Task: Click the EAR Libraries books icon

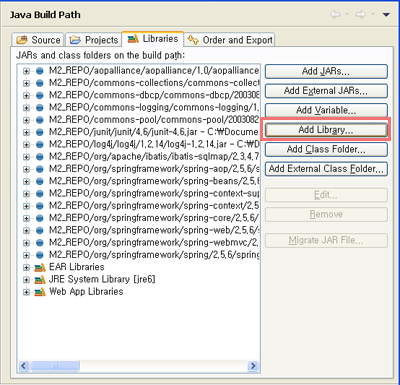Action: pyautogui.click(x=40, y=267)
